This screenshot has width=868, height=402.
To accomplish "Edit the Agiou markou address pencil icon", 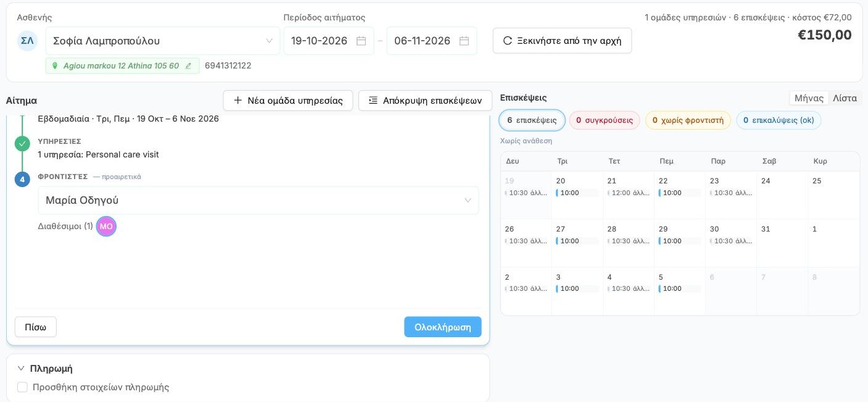I will [x=188, y=66].
